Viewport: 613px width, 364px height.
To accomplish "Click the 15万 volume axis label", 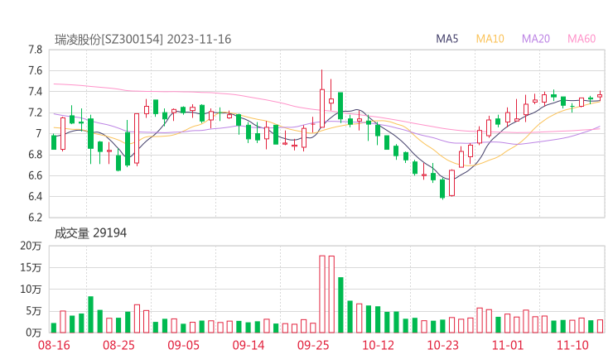I will (x=31, y=267).
